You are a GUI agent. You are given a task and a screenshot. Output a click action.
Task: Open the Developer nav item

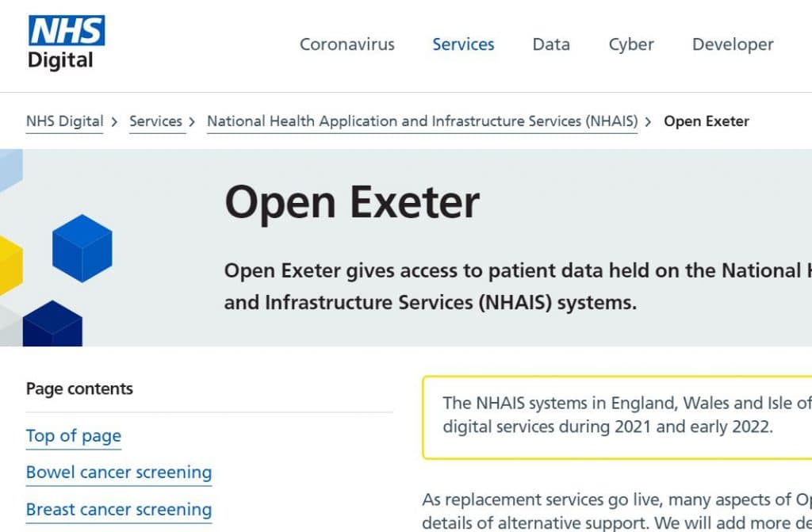(733, 44)
